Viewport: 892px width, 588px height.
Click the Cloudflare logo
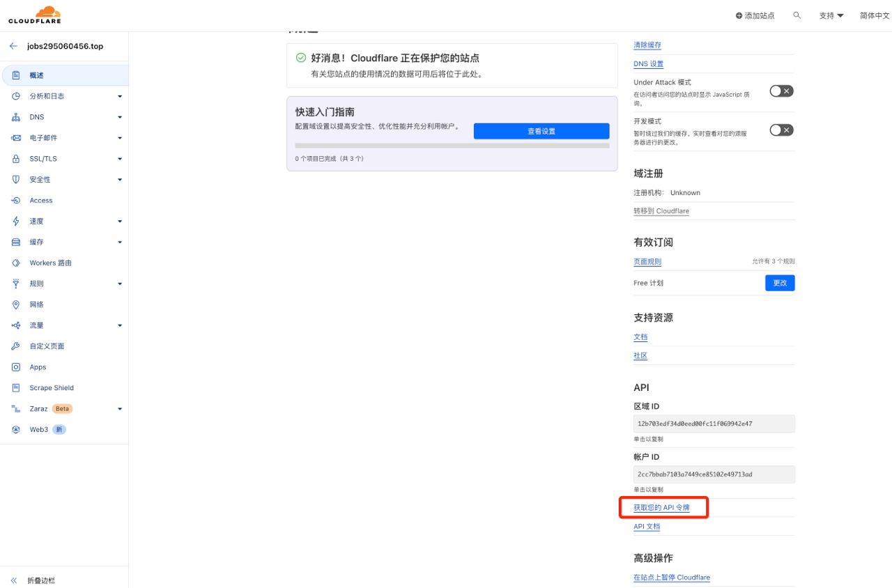(x=35, y=15)
